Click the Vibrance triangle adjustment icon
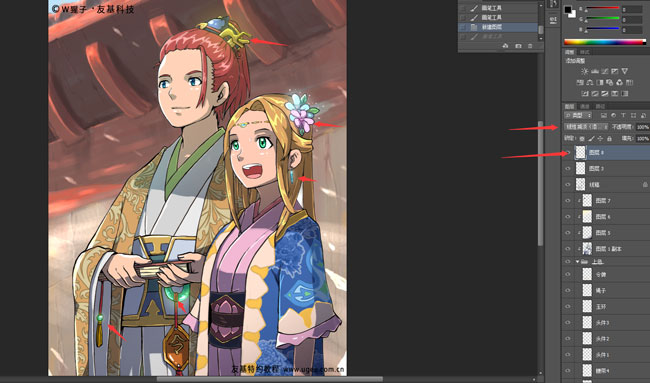Screen dimensions: 650x383 pyautogui.click(x=625, y=71)
